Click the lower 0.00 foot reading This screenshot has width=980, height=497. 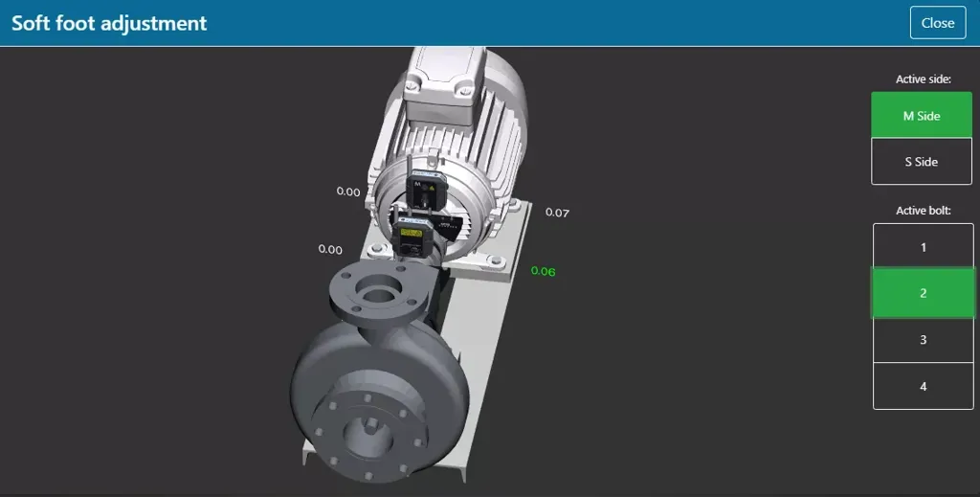coord(330,249)
